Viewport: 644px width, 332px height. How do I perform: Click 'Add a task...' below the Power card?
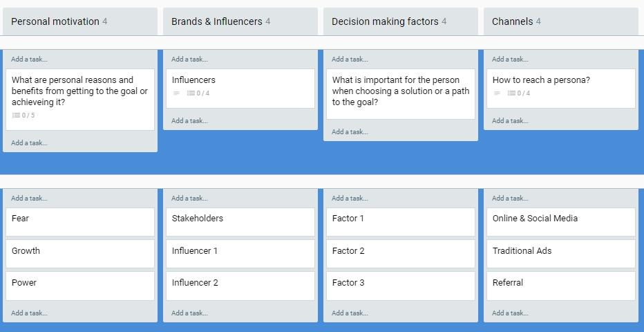(29, 313)
